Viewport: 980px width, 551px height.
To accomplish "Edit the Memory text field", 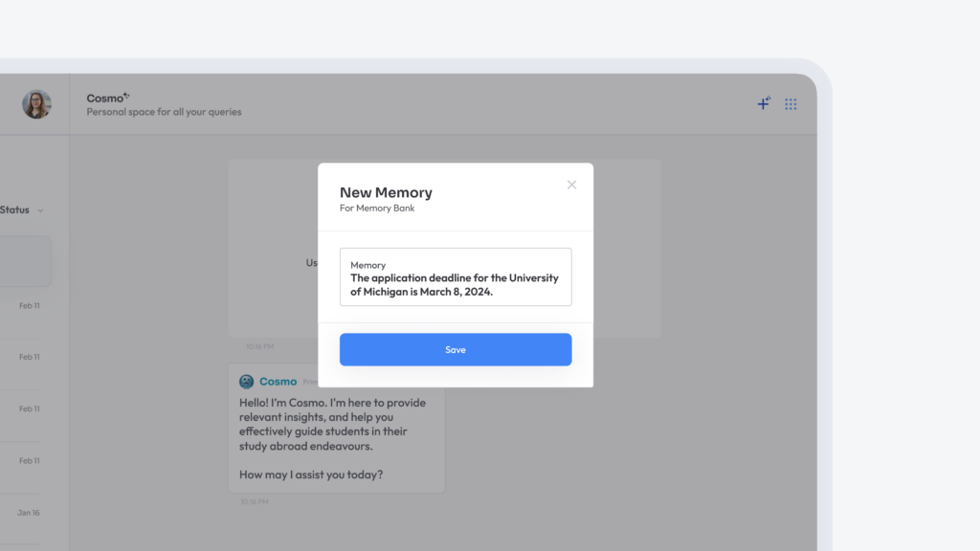I will 455,276.
